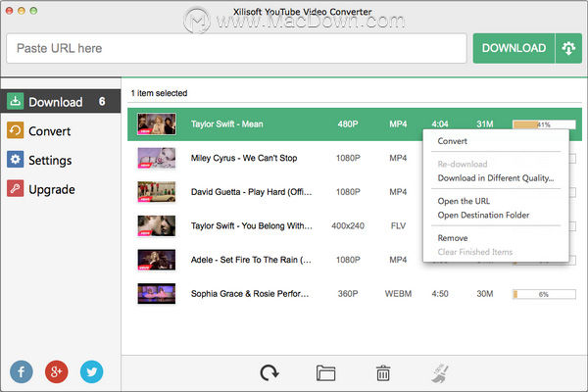Click the broom clear finished items icon

(x=440, y=372)
